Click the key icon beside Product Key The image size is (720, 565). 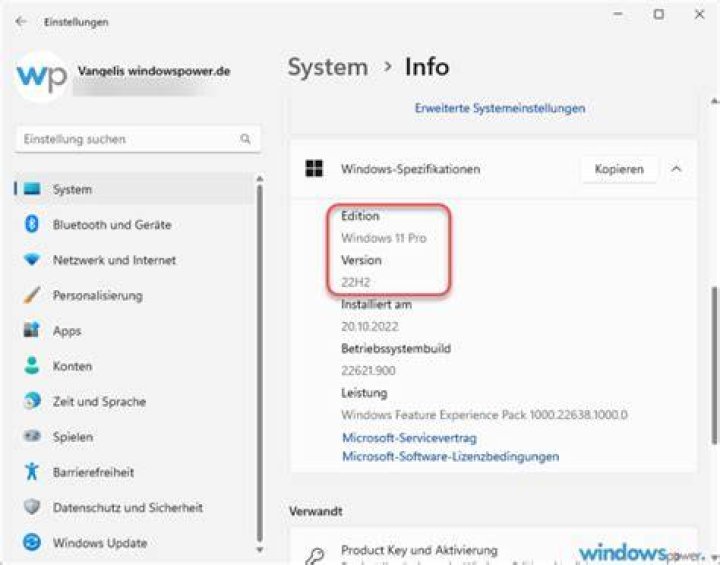point(316,556)
